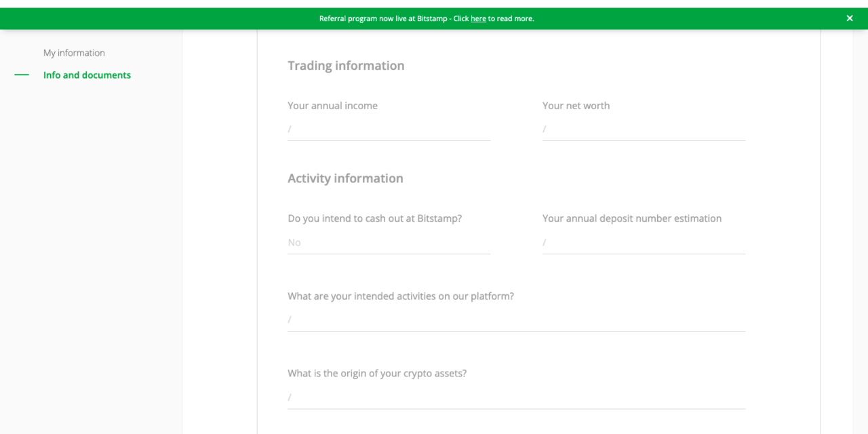Screen dimensions: 868x434
Task: Open the "here" link in the referral banner
Action: (478, 18)
